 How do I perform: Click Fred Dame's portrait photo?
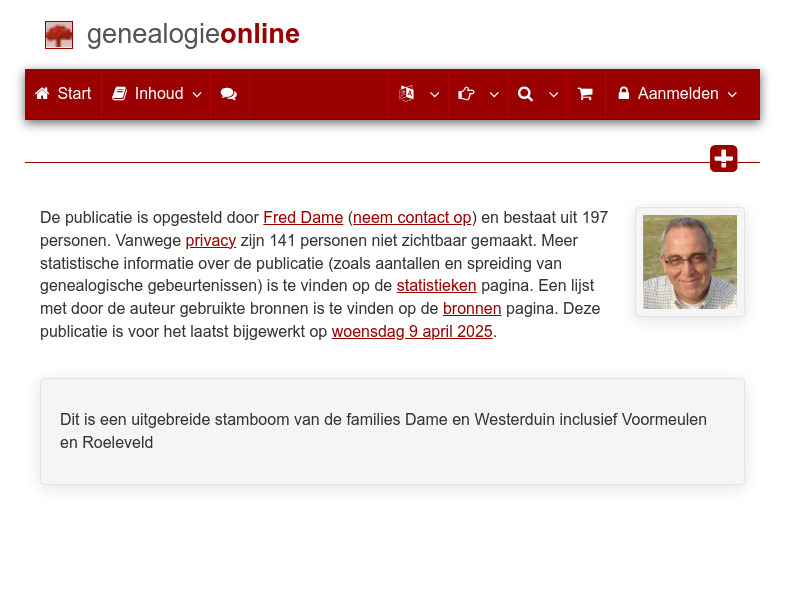[x=689, y=262]
